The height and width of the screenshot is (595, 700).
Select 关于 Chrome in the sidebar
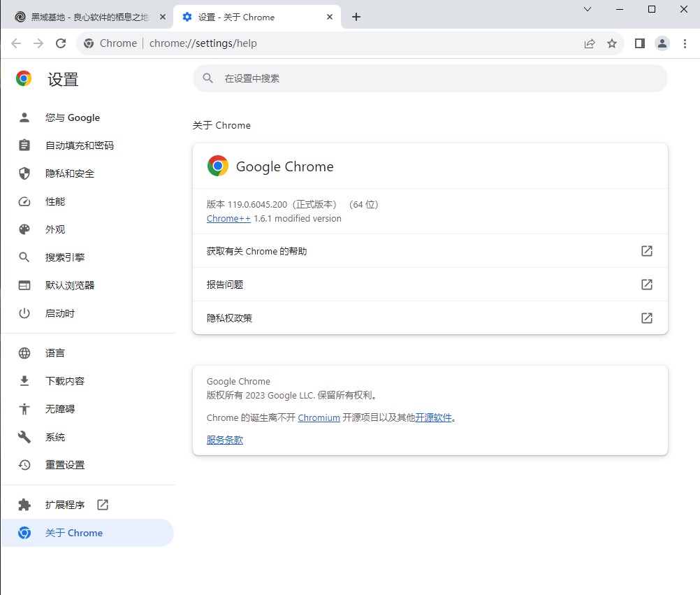pos(87,533)
